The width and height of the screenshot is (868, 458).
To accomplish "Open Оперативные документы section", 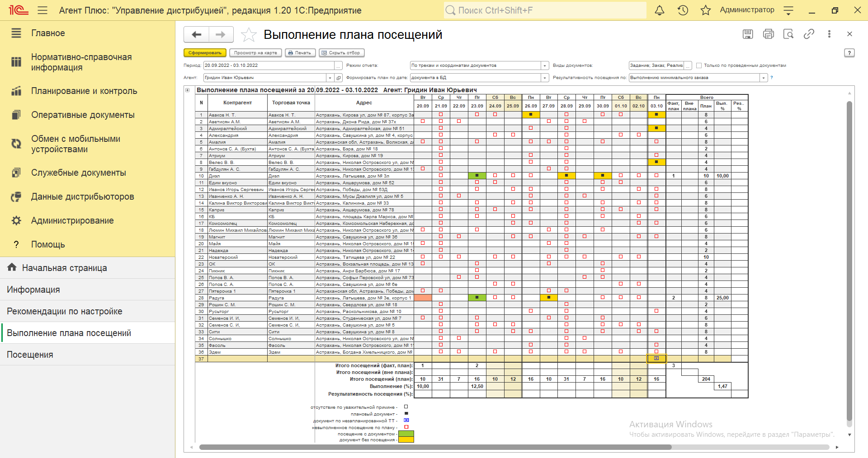I will click(83, 115).
